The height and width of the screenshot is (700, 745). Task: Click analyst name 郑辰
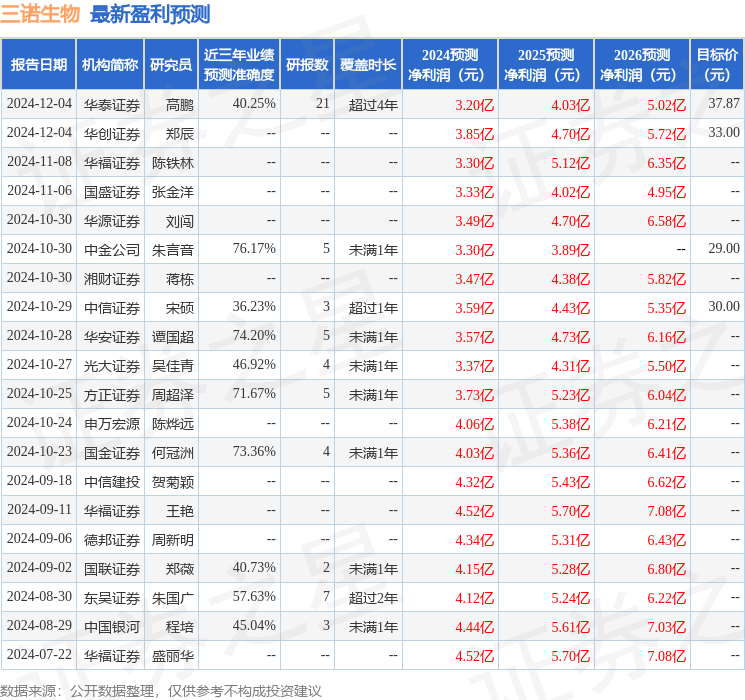click(180, 134)
